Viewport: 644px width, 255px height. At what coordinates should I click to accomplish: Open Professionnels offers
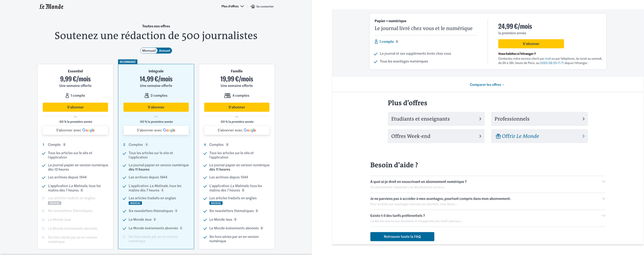pos(539,119)
